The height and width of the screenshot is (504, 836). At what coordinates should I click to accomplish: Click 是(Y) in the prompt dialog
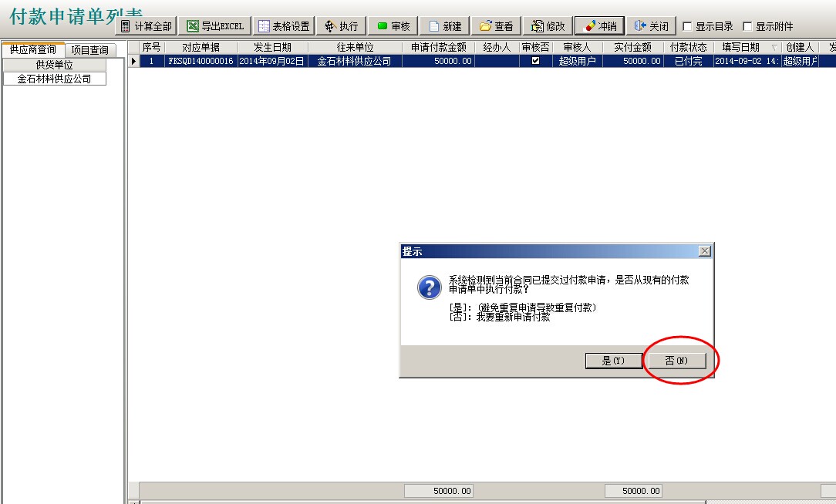point(612,361)
